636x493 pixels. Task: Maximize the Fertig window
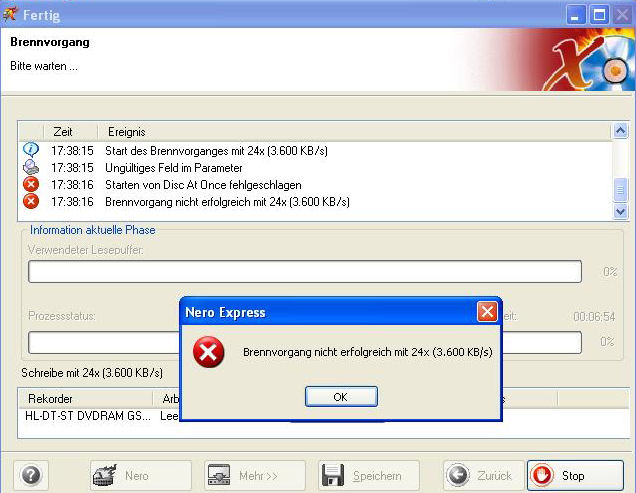click(x=599, y=15)
